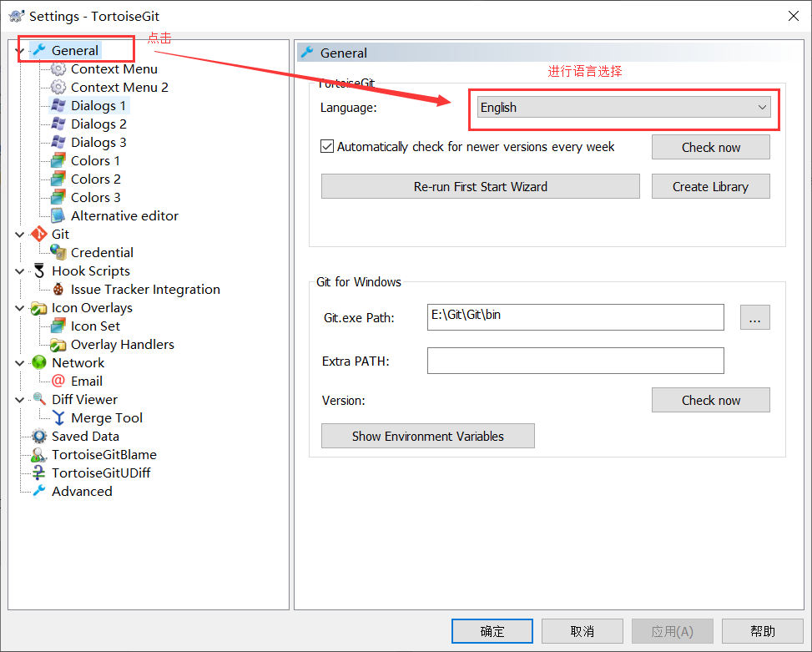Screen dimensions: 812x652
Task: Confirm settings with 确定 button
Action: pyautogui.click(x=492, y=631)
